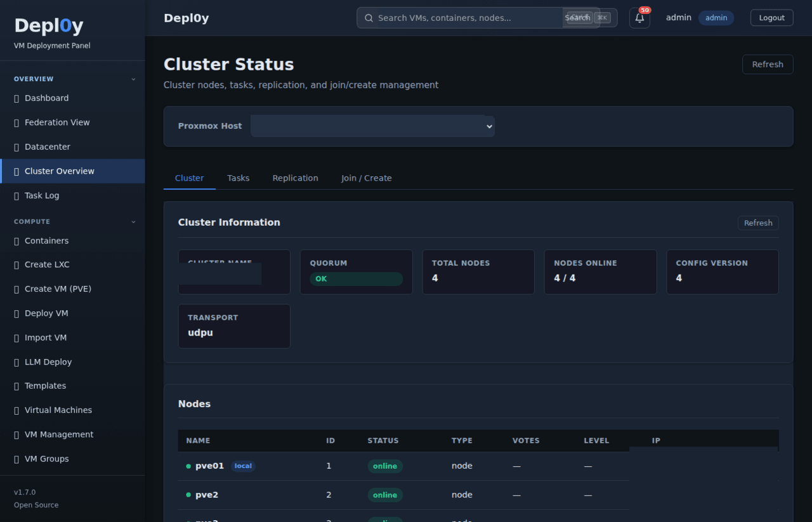This screenshot has height=522, width=812.
Task: Click the Logout button
Action: (772, 18)
